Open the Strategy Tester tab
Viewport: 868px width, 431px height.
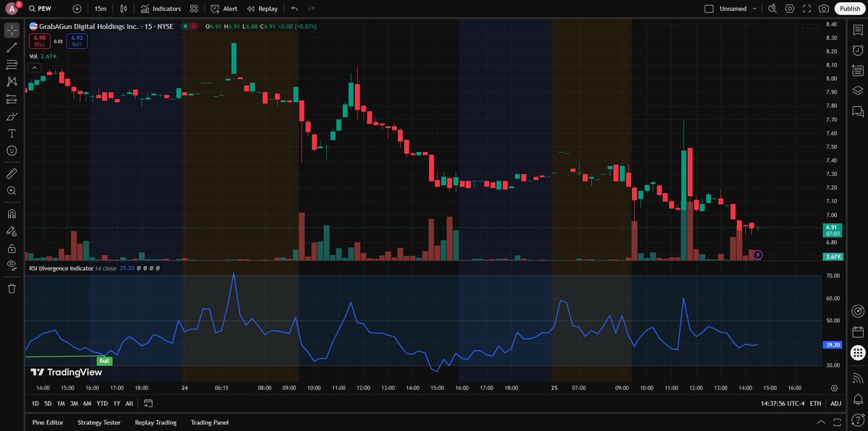point(99,422)
